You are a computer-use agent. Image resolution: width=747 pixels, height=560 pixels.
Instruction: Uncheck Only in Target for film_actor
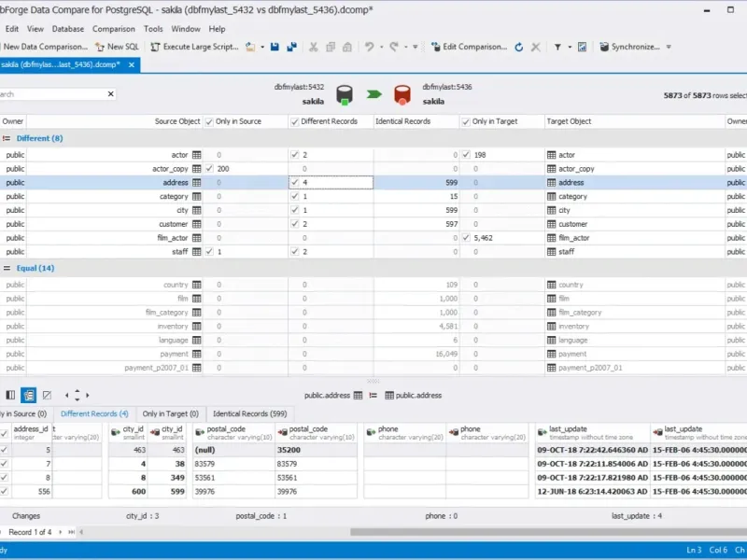[466, 238]
